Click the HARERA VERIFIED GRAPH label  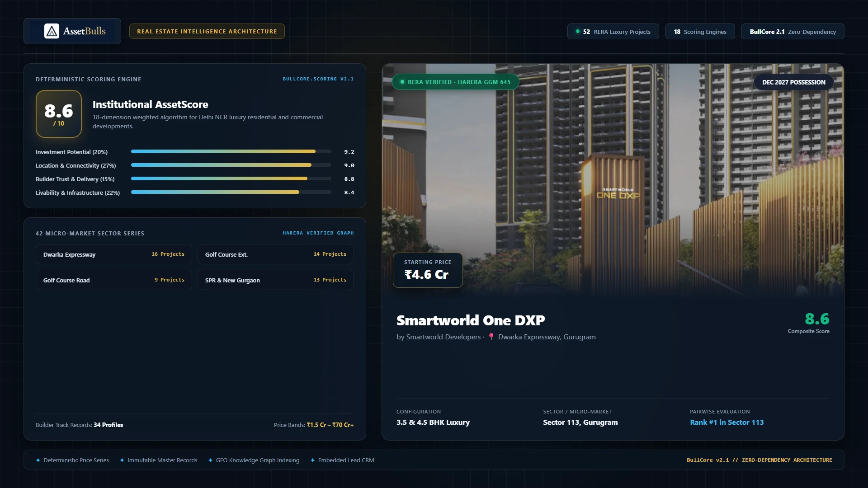click(318, 233)
